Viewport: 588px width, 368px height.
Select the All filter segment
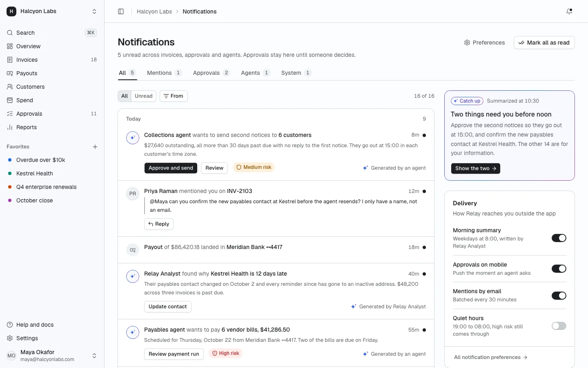point(125,96)
